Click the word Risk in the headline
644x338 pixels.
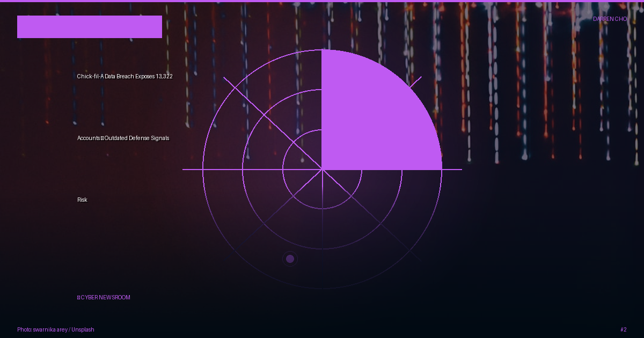[x=82, y=200]
